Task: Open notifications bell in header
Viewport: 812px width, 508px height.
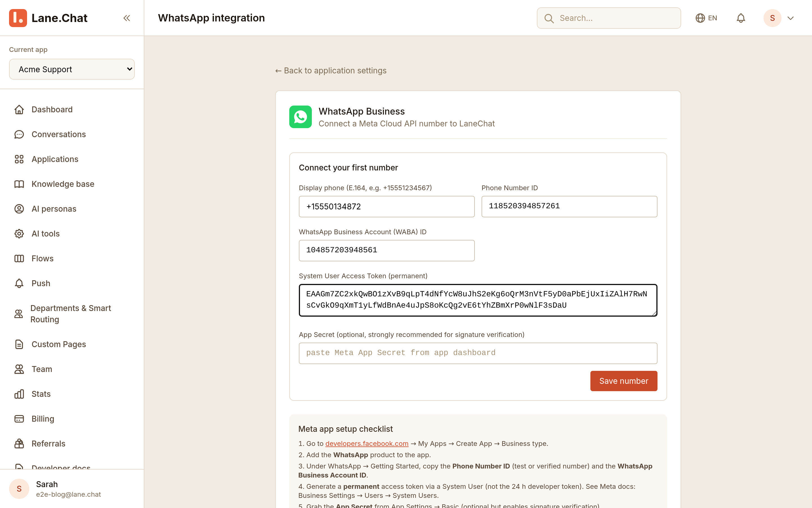Action: 741,18
